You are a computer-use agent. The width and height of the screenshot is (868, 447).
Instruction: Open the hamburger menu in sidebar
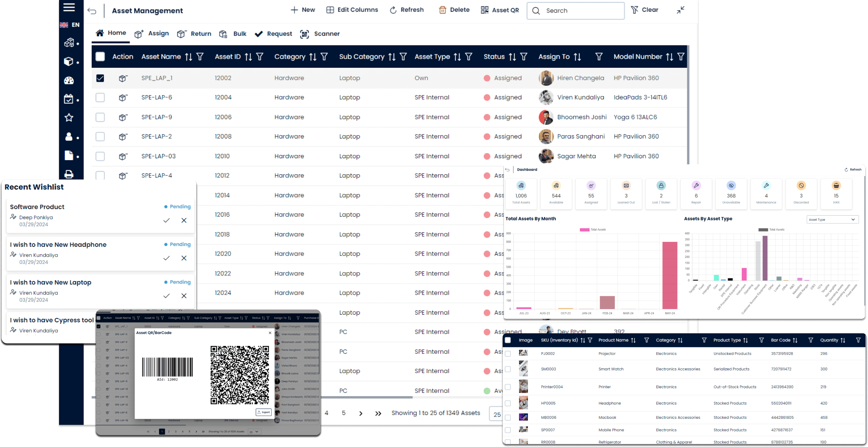69,7
